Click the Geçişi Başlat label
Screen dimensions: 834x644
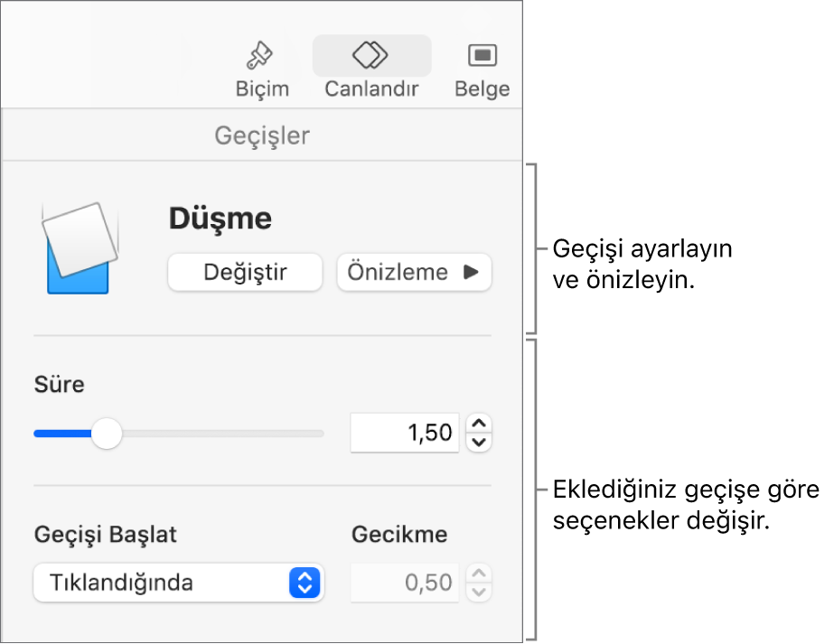pyautogui.click(x=106, y=535)
